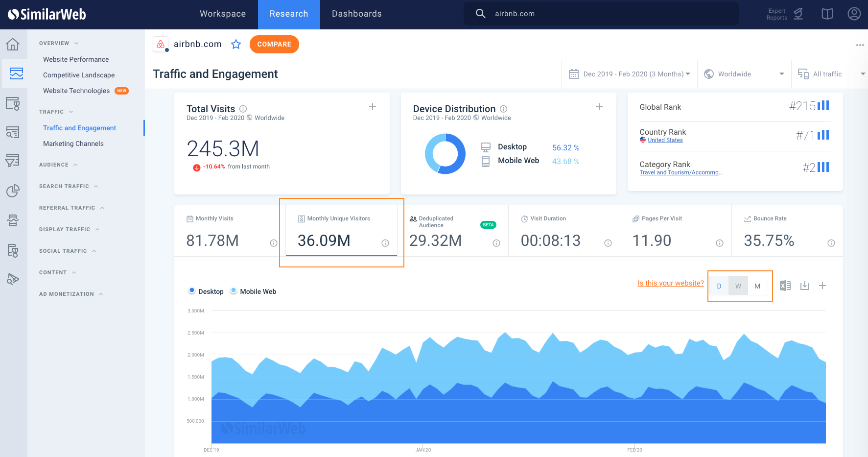Select the Deduplicated Audience metric tab

(x=453, y=231)
